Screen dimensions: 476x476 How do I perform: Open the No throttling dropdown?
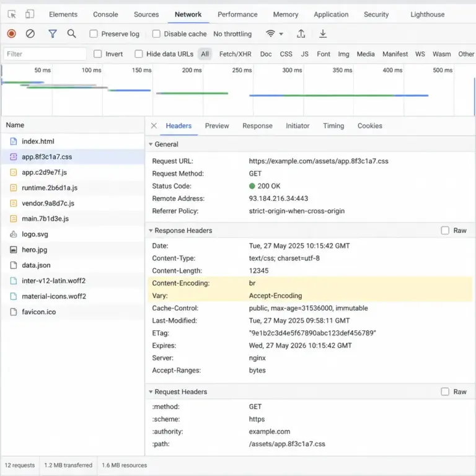pos(232,34)
